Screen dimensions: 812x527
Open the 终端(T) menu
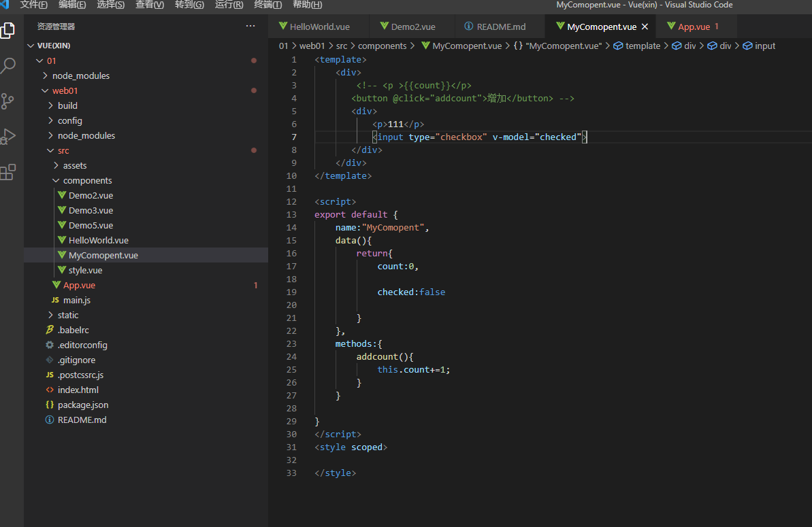tap(267, 5)
